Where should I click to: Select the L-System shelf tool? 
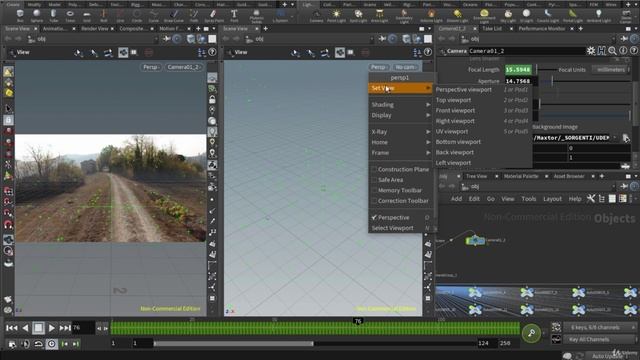280,16
